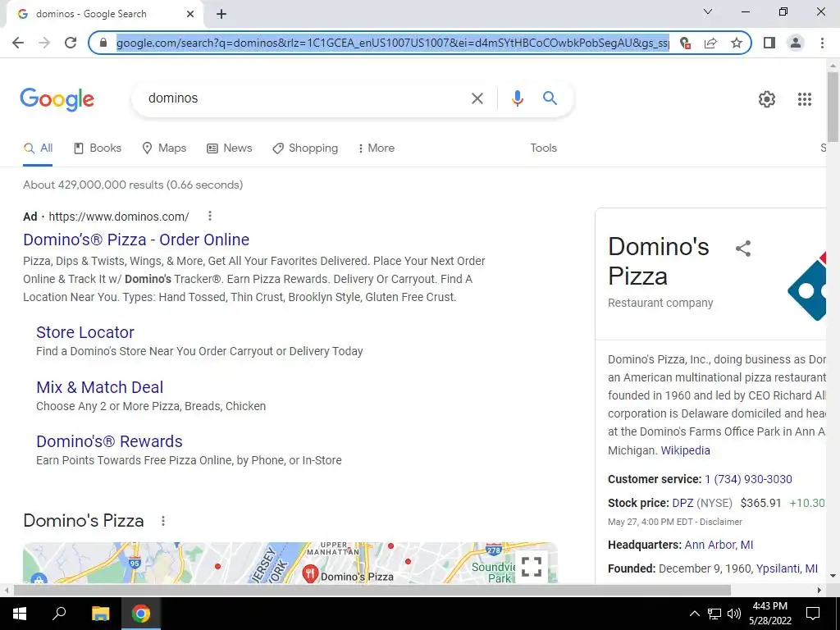Open the Ypsilanti, MI link
840x630 pixels.
tap(787, 568)
